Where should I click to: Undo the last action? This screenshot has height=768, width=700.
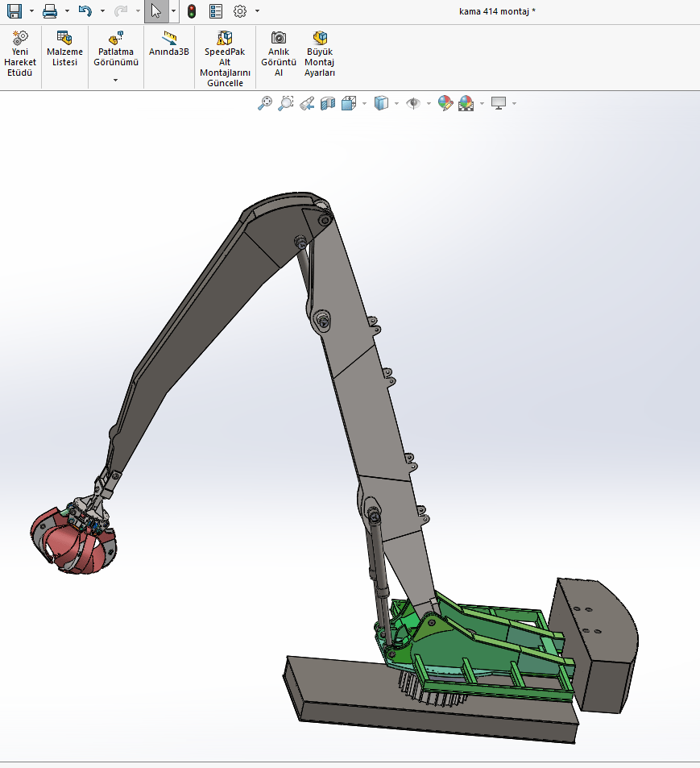coord(85,11)
